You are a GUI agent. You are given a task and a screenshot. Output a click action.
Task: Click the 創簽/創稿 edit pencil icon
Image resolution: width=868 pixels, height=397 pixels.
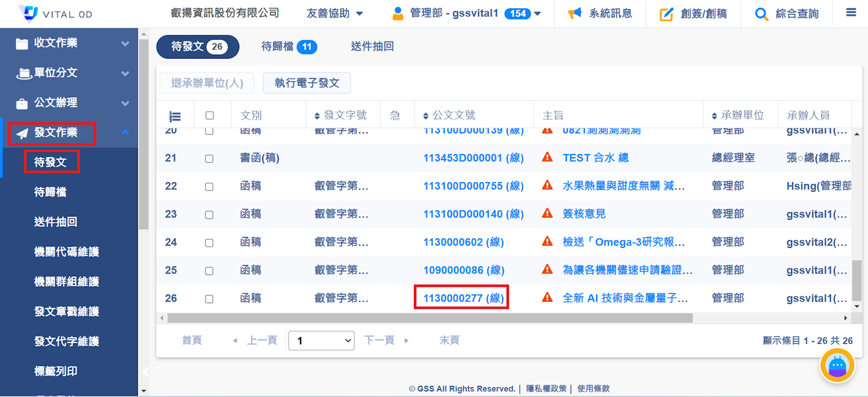point(666,14)
